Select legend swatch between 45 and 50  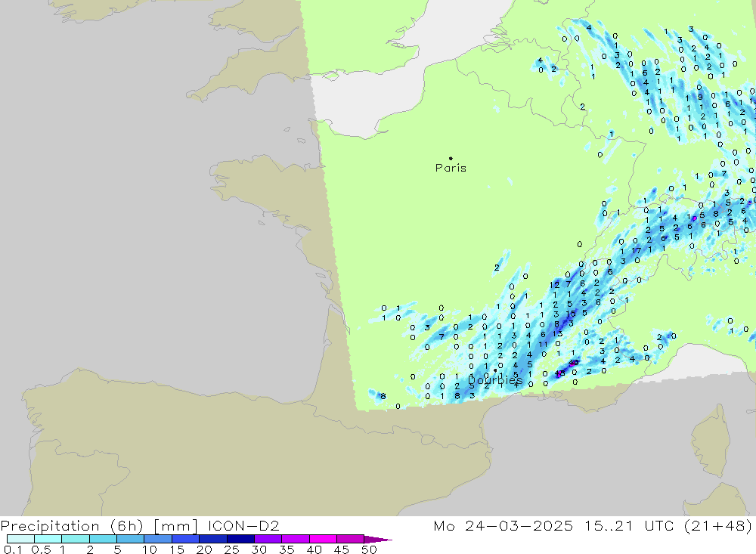[350, 539]
